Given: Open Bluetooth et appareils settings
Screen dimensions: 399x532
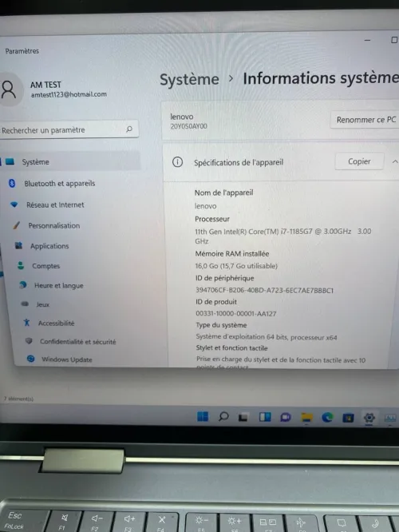Looking at the screenshot, I should click(x=60, y=184).
